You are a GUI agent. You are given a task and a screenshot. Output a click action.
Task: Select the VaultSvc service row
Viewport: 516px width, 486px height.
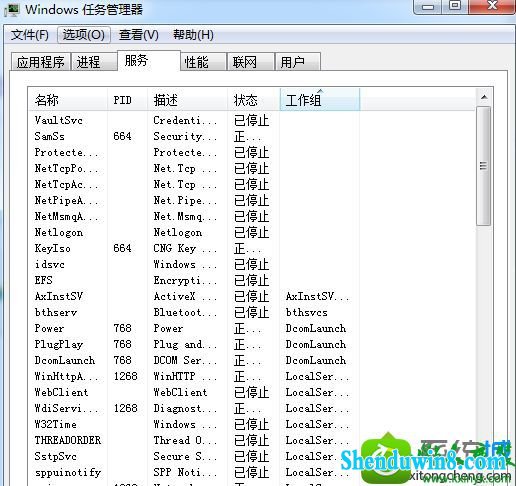(252, 120)
